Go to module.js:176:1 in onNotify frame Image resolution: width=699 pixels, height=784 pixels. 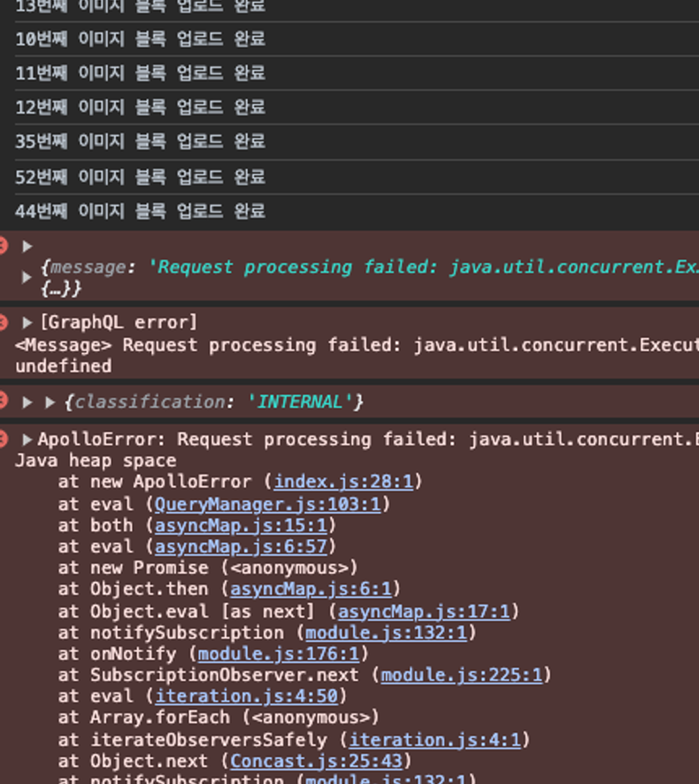pos(278,654)
